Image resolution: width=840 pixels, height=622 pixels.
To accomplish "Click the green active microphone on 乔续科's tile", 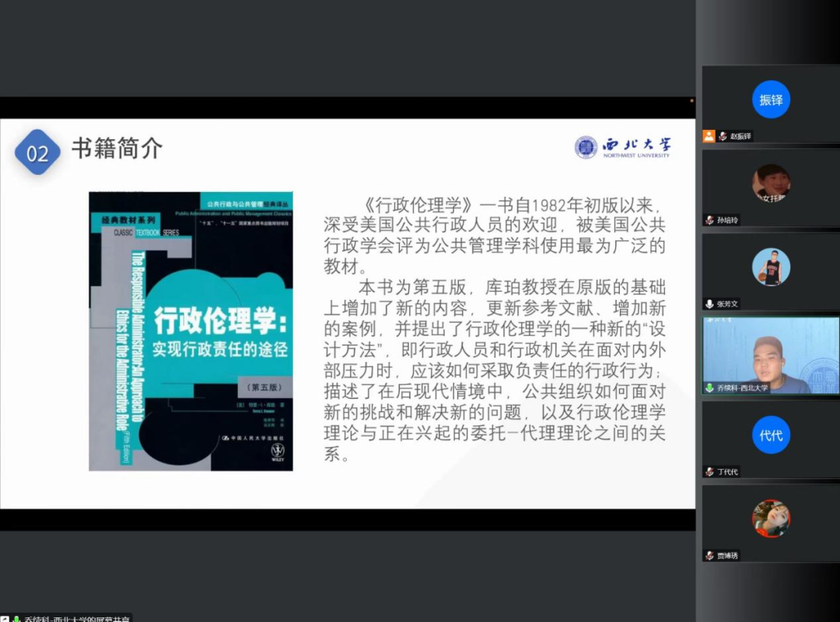I will tap(709, 387).
